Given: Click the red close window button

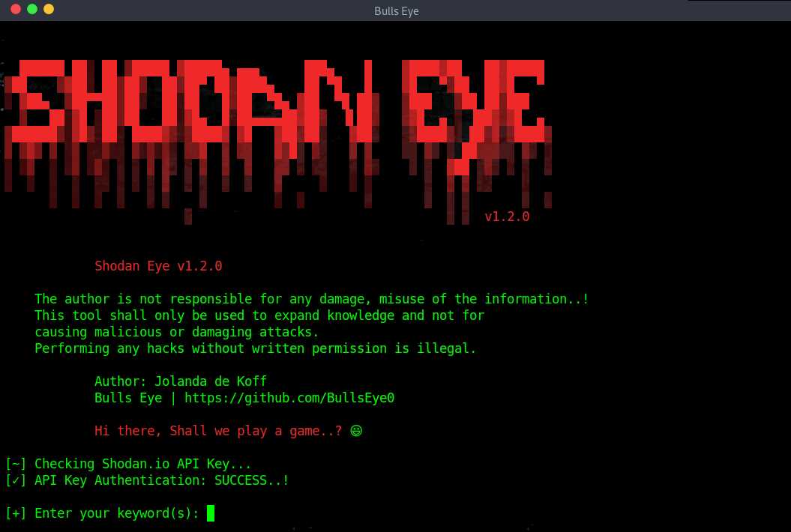Looking at the screenshot, I should [16, 9].
